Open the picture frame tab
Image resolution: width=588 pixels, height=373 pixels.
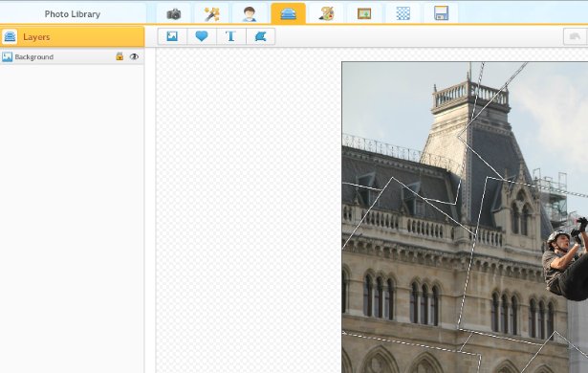click(x=364, y=14)
